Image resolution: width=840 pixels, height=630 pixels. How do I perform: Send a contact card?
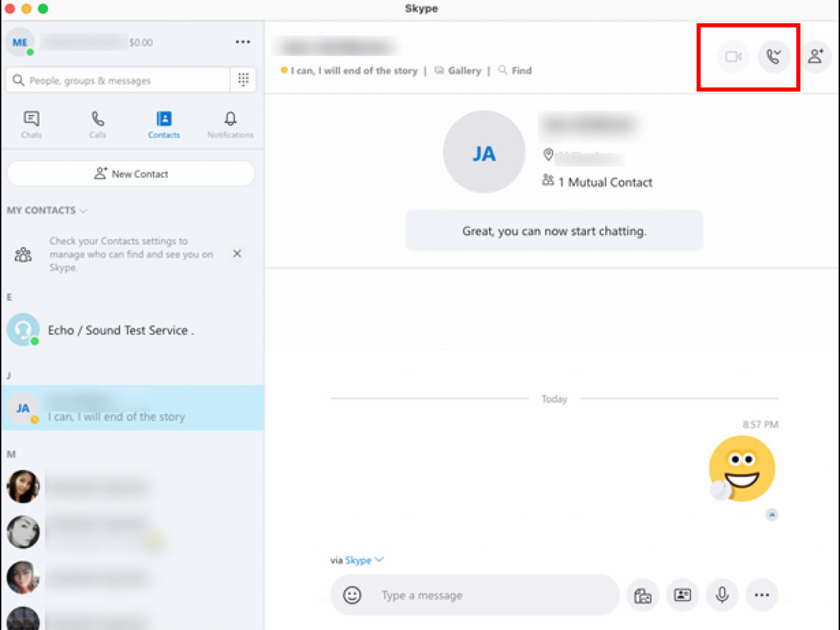click(682, 595)
